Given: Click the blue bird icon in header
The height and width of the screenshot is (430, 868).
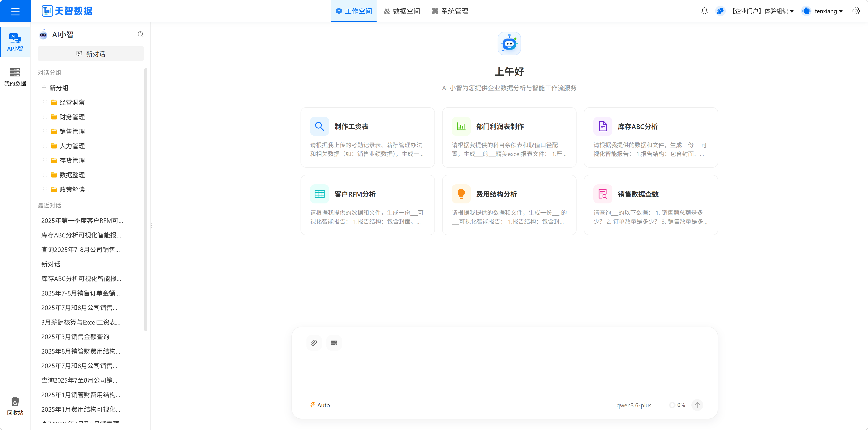Looking at the screenshot, I should click(720, 11).
